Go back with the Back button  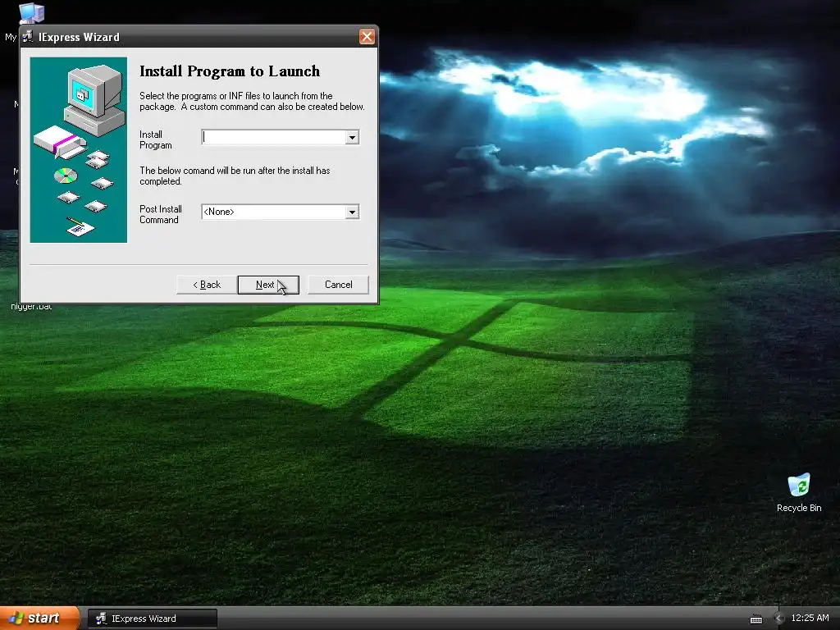tap(206, 285)
